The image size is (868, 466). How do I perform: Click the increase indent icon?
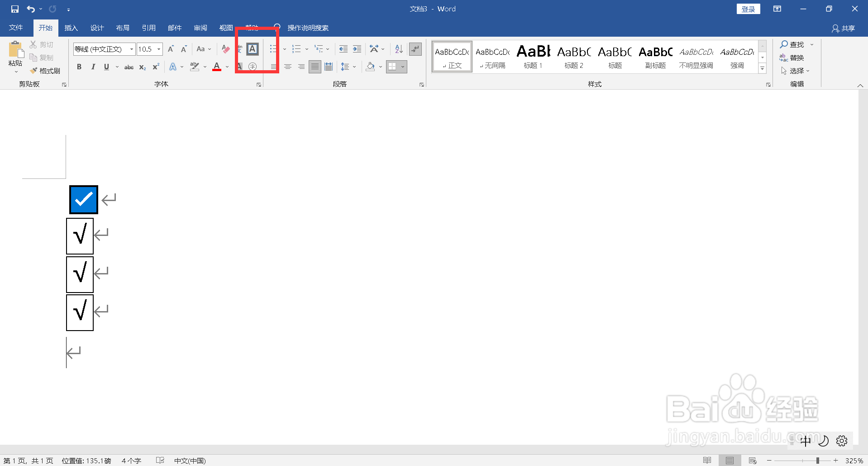pyautogui.click(x=357, y=49)
